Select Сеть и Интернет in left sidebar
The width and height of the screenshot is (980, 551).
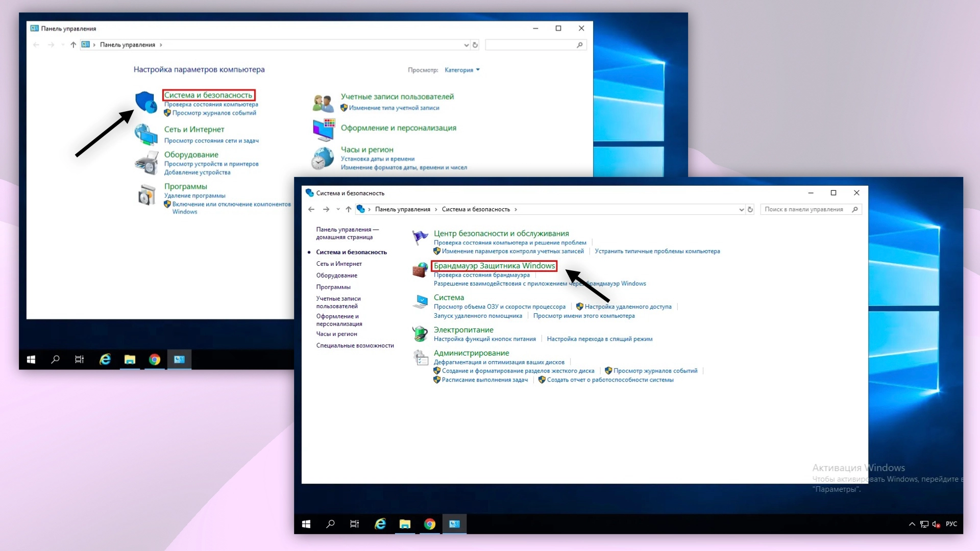(x=339, y=264)
